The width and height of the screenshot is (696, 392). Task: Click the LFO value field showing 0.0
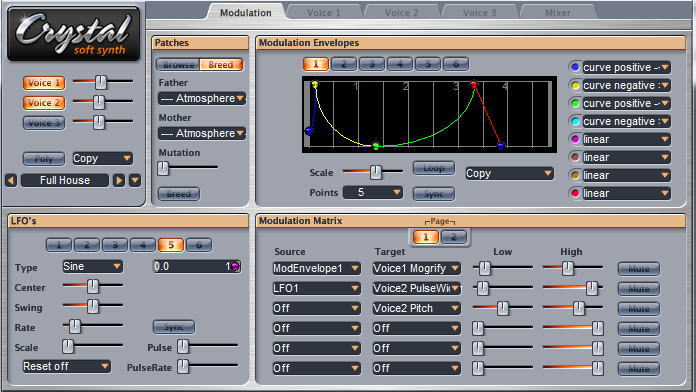(x=197, y=266)
